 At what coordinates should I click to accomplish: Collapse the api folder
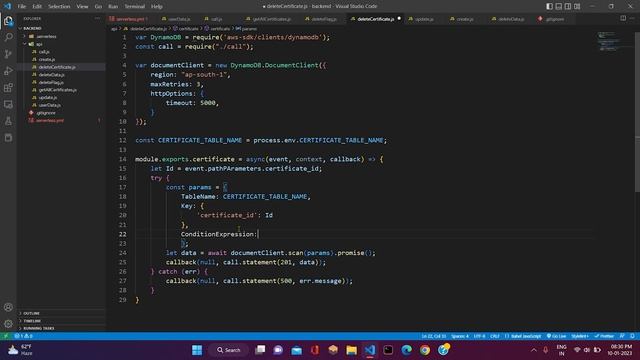[61, 44]
